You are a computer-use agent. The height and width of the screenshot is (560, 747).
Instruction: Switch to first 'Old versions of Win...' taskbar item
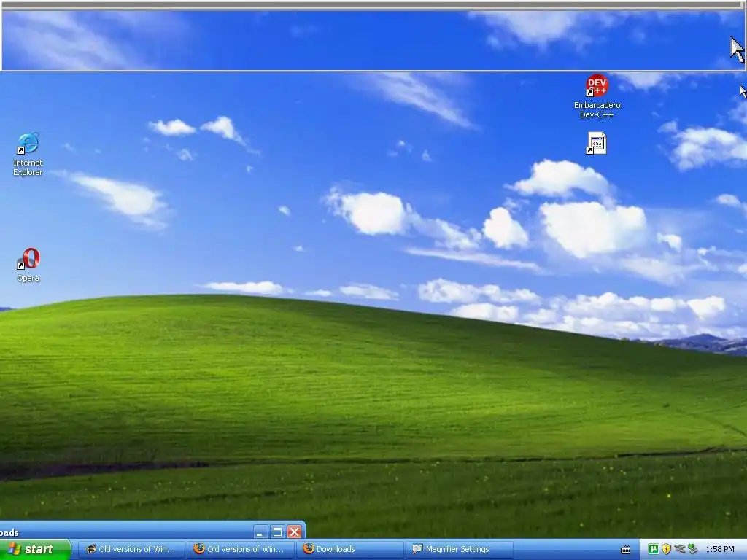pos(131,549)
